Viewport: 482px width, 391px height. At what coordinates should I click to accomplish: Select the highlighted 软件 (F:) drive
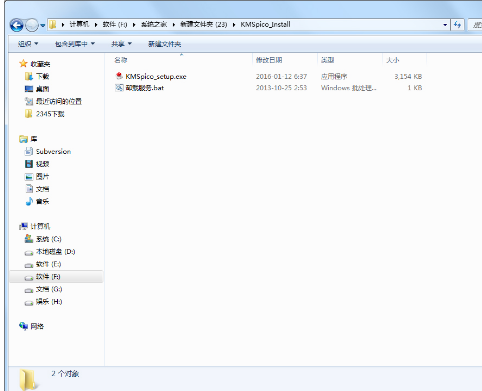coord(56,277)
